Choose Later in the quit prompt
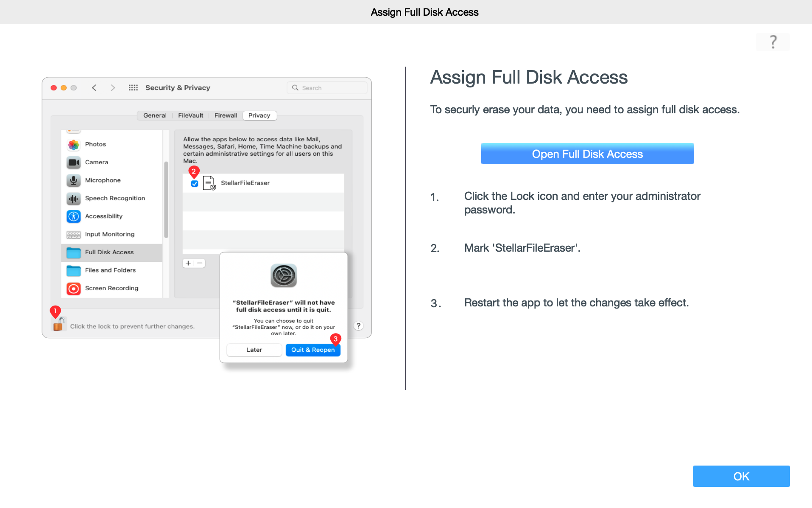 254,350
